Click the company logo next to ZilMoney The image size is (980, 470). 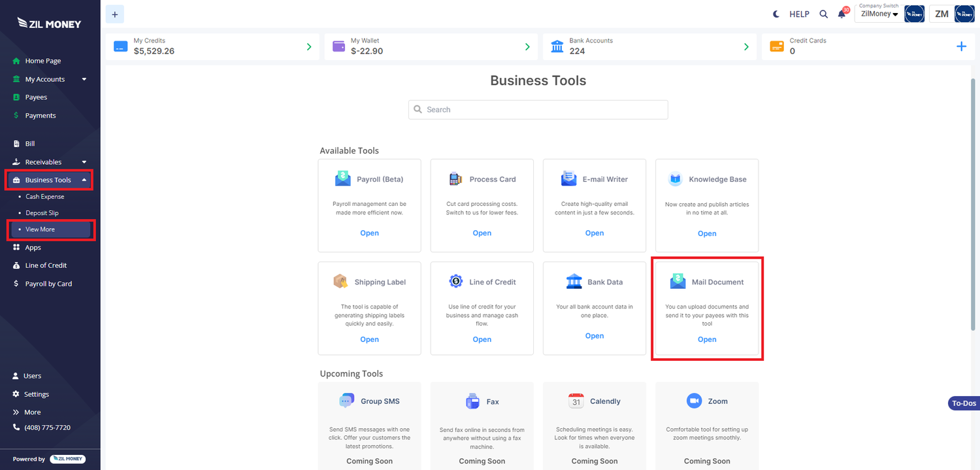click(x=914, y=14)
